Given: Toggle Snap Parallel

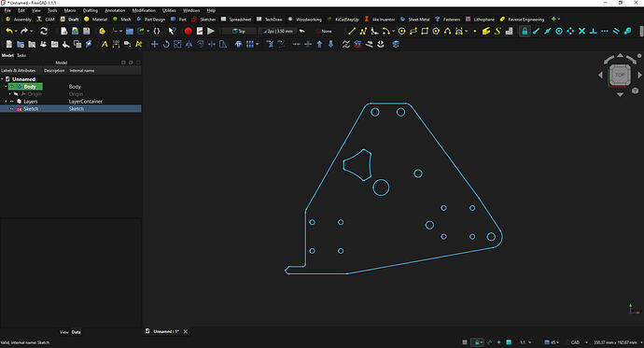Looking at the screenshot, I should [616, 31].
